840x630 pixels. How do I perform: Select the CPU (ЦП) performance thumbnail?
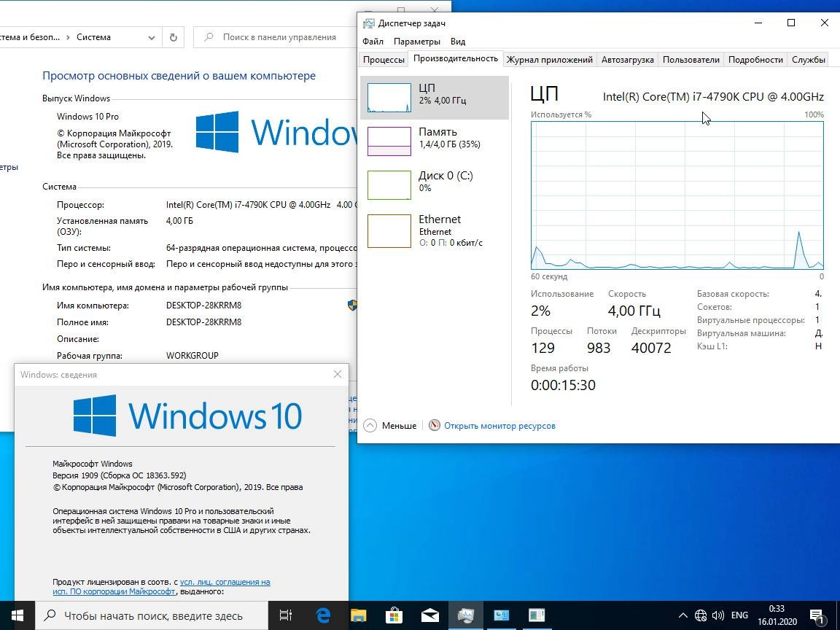coord(434,98)
